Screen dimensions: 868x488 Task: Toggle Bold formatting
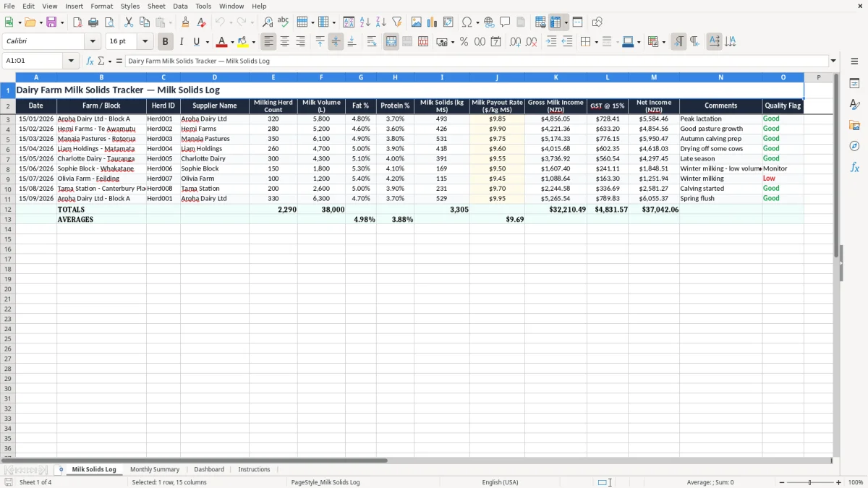[x=166, y=42]
